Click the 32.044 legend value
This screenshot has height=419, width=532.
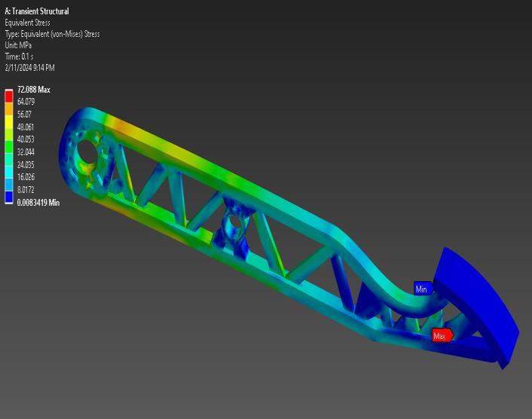[26, 151]
